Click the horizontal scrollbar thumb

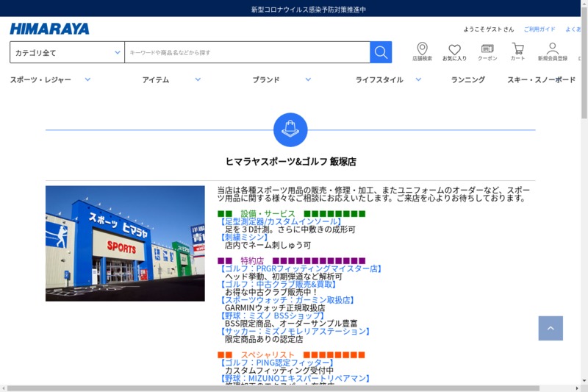point(273,388)
